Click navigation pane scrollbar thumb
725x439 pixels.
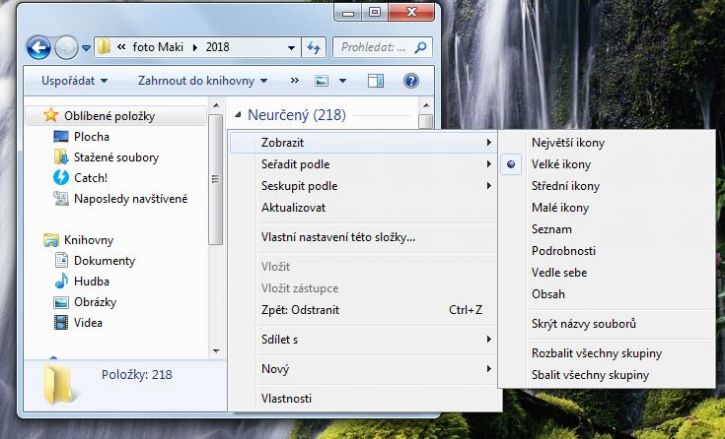[x=215, y=179]
